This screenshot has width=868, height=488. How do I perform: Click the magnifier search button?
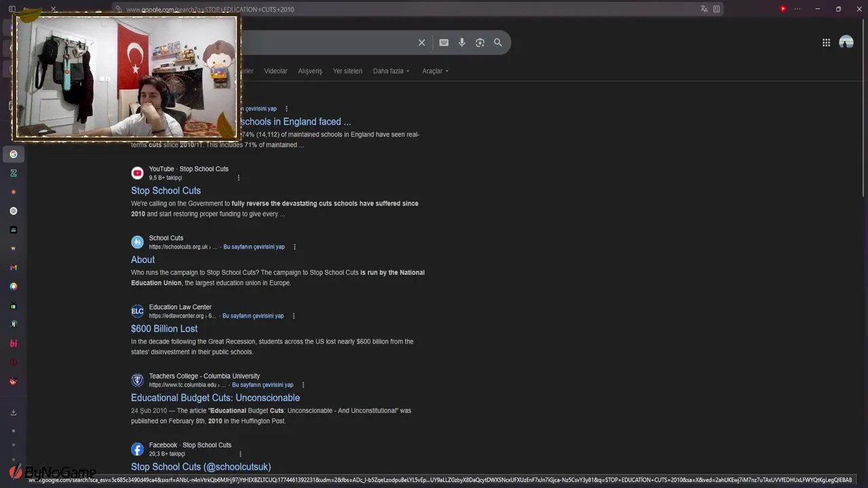tap(498, 43)
